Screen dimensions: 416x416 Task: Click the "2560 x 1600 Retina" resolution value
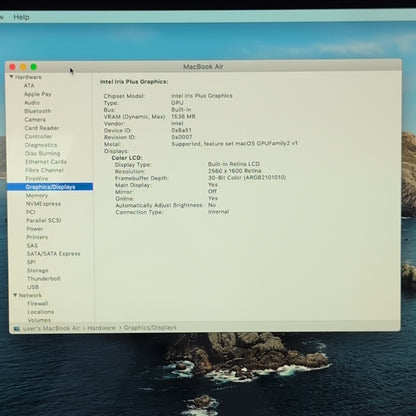click(235, 171)
